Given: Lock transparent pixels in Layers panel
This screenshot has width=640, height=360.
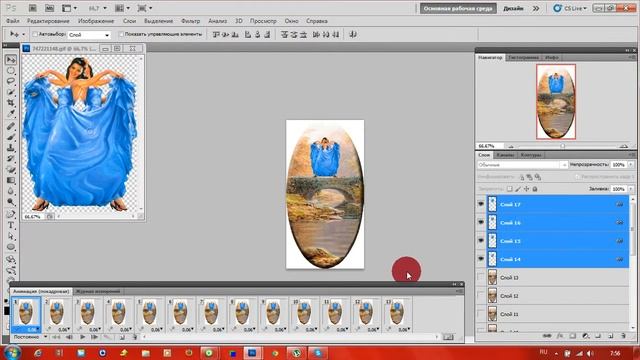Looking at the screenshot, I should click(x=509, y=189).
